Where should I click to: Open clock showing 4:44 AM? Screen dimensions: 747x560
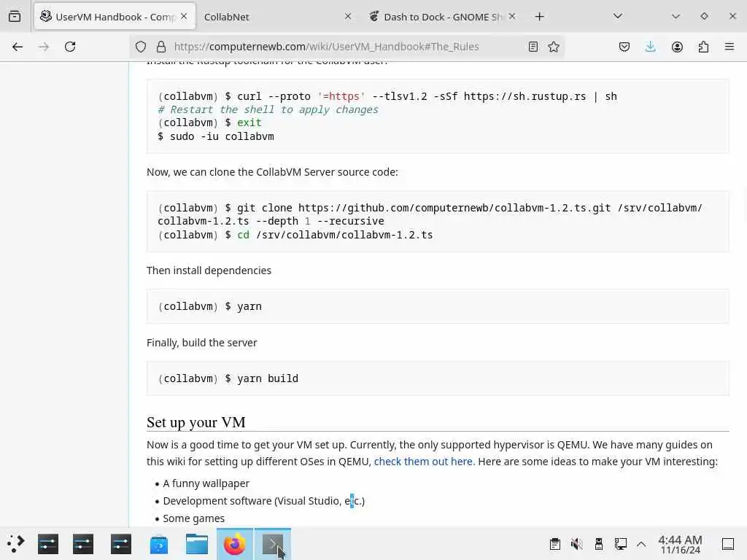click(x=681, y=544)
